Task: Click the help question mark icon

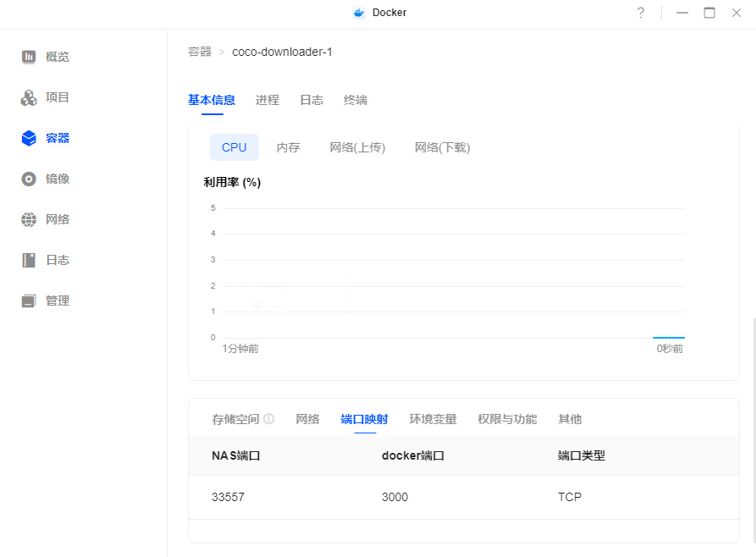Action: 640,13
